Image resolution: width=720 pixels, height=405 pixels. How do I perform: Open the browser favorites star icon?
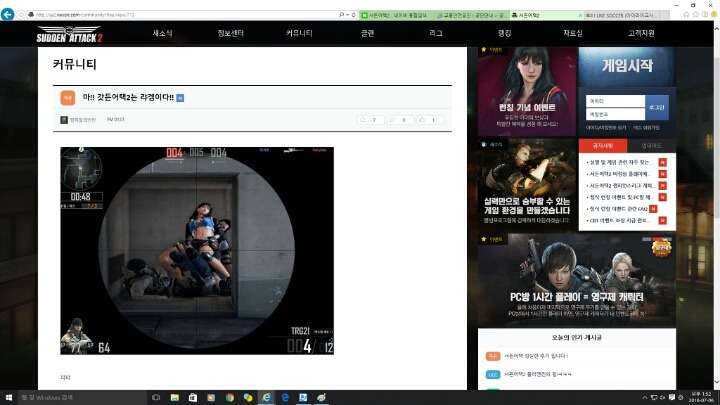coord(696,15)
